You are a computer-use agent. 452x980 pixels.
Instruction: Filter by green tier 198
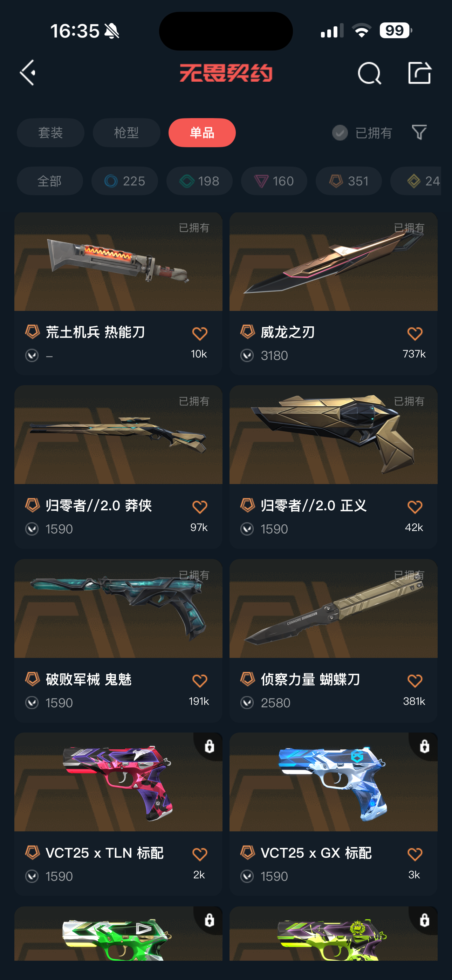199,181
